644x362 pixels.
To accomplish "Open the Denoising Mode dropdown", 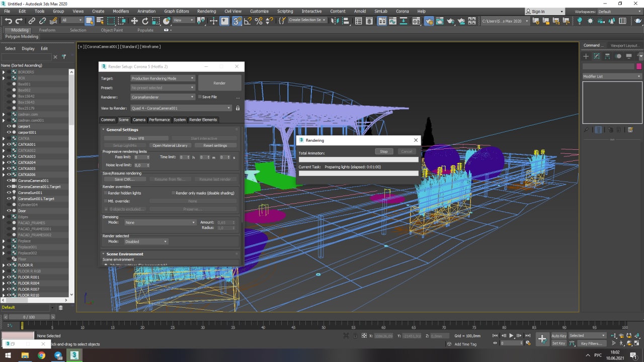I will click(159, 222).
